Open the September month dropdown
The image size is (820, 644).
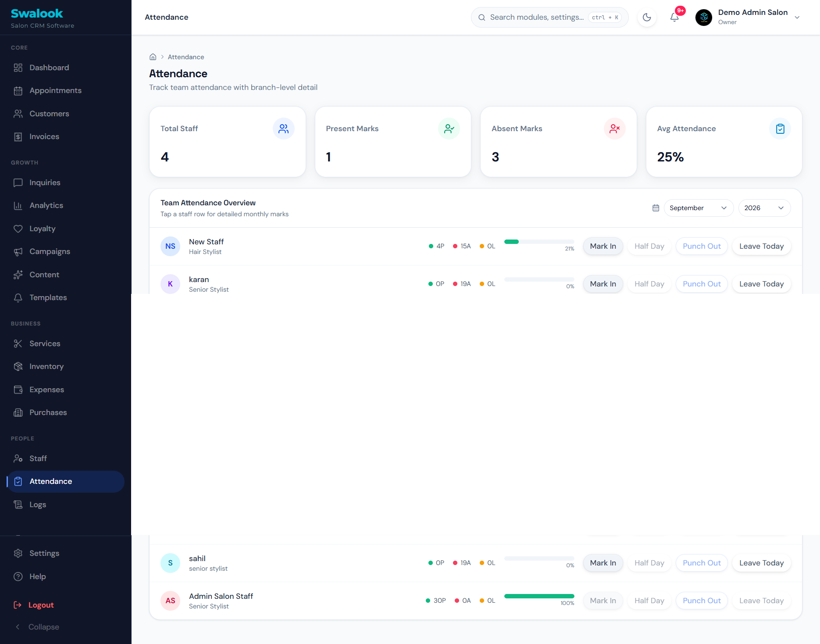(699, 208)
